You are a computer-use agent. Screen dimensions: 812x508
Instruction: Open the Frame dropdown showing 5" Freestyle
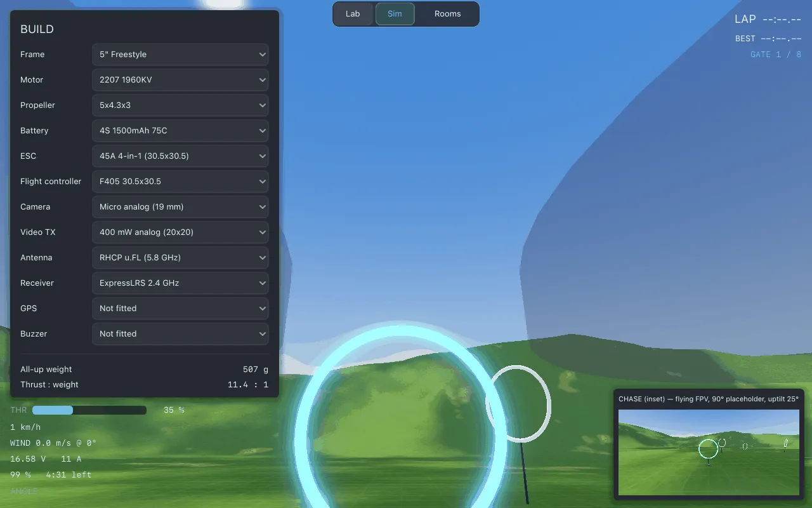(x=180, y=55)
